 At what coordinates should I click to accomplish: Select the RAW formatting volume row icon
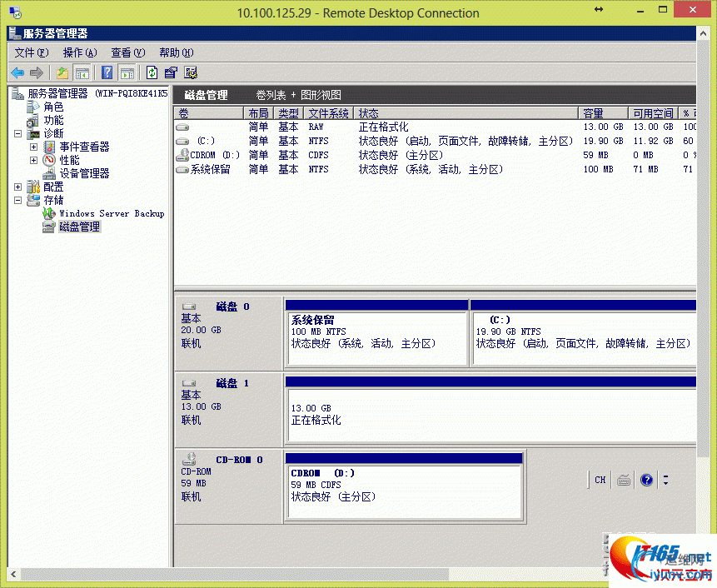pyautogui.click(x=183, y=127)
